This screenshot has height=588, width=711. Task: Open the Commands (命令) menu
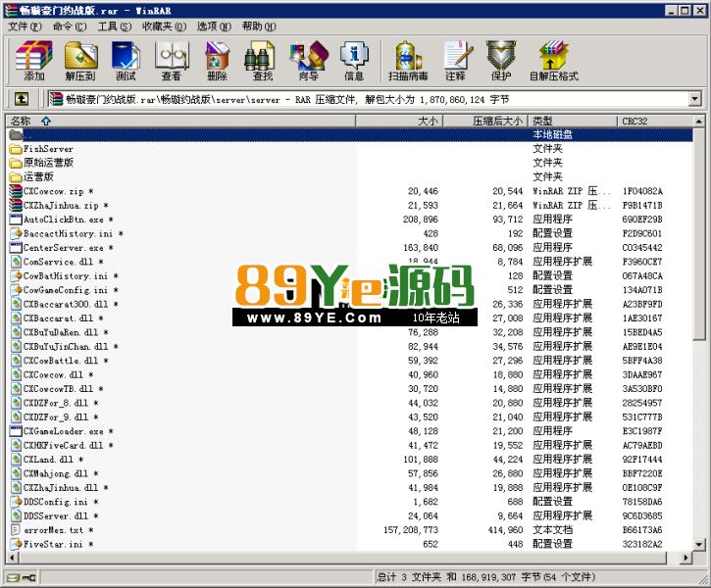tap(70, 26)
